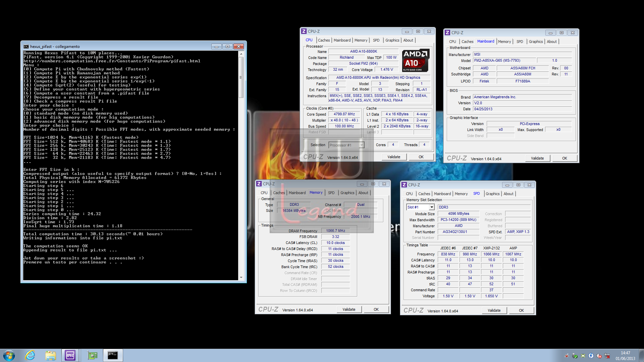The width and height of the screenshot is (644, 362).
Task: Click the Core Voltage value 1.476 V
Action: click(386, 70)
